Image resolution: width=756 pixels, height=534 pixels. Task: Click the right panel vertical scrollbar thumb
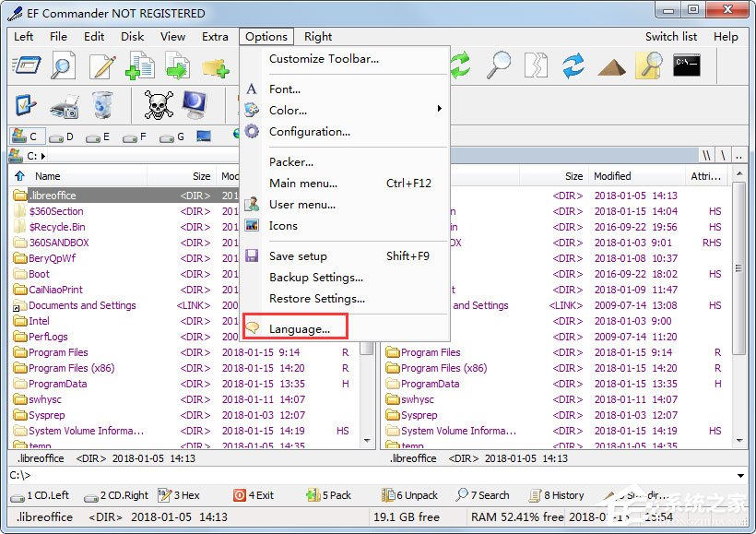point(738,268)
